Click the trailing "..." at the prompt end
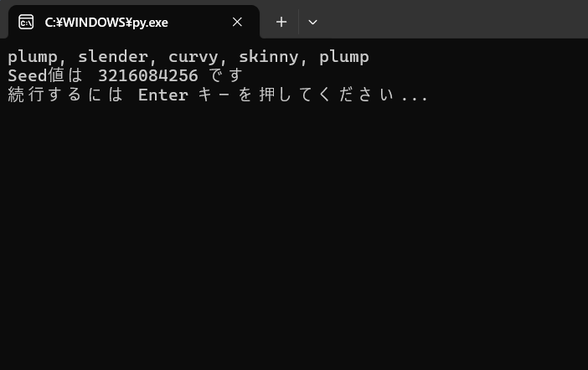 [x=415, y=99]
